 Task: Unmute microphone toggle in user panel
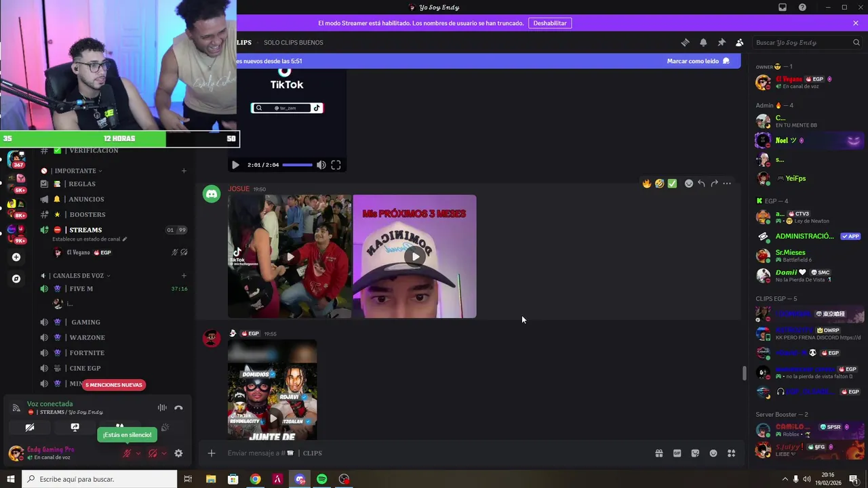pyautogui.click(x=127, y=453)
